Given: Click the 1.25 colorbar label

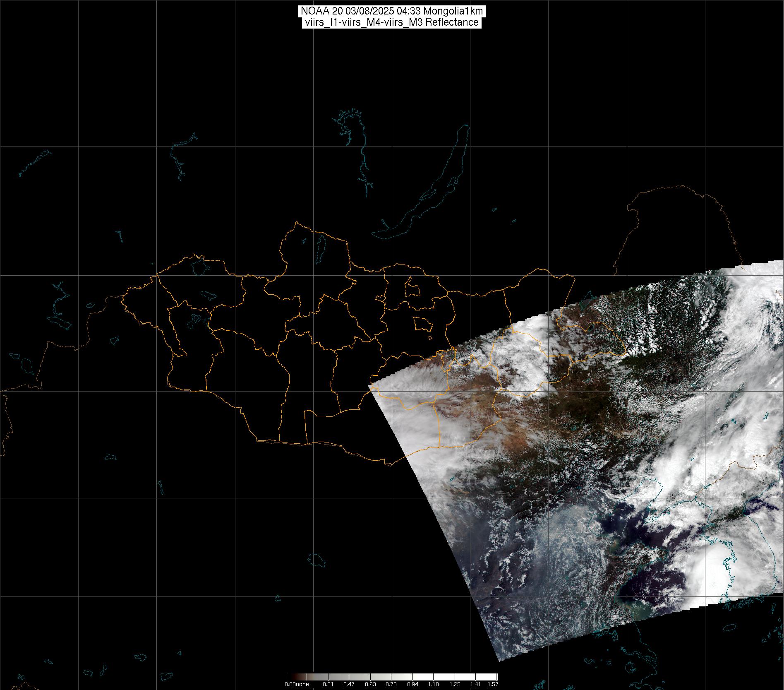Looking at the screenshot, I should pos(455,684).
